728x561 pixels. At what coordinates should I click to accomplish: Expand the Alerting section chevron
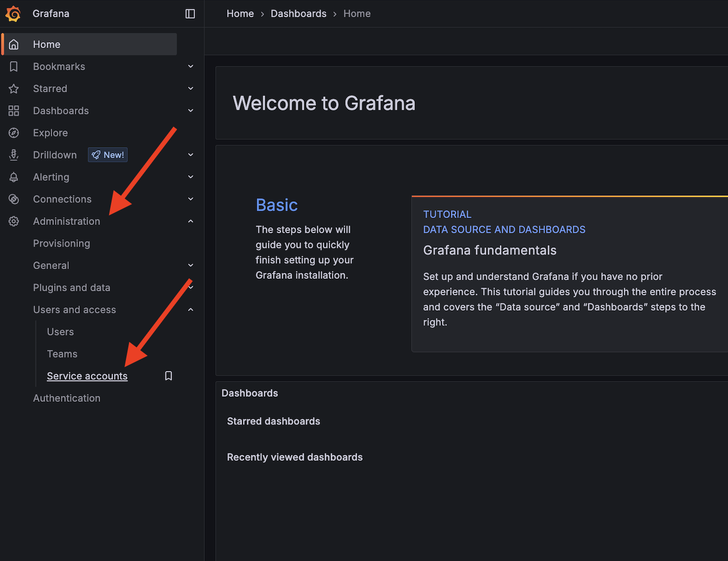click(190, 177)
